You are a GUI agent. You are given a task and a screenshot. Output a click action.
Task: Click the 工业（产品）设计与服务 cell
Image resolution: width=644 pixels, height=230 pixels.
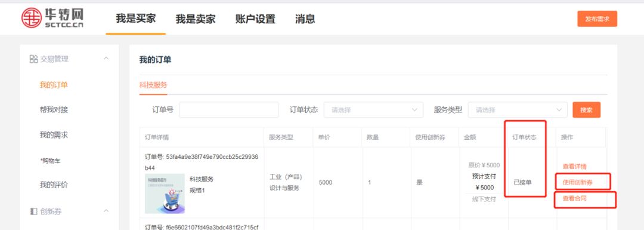click(286, 182)
